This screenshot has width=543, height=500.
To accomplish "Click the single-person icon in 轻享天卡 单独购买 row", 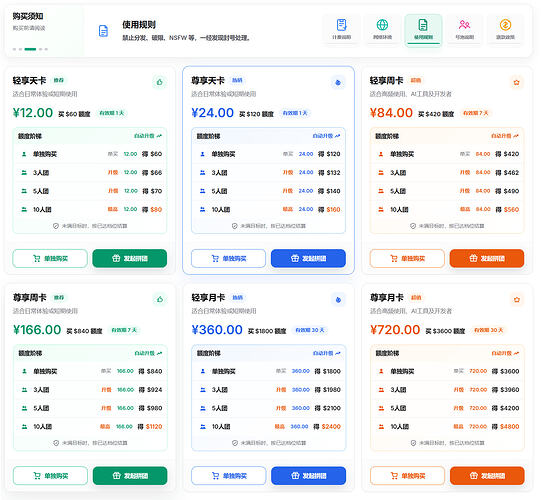I will 24,154.
